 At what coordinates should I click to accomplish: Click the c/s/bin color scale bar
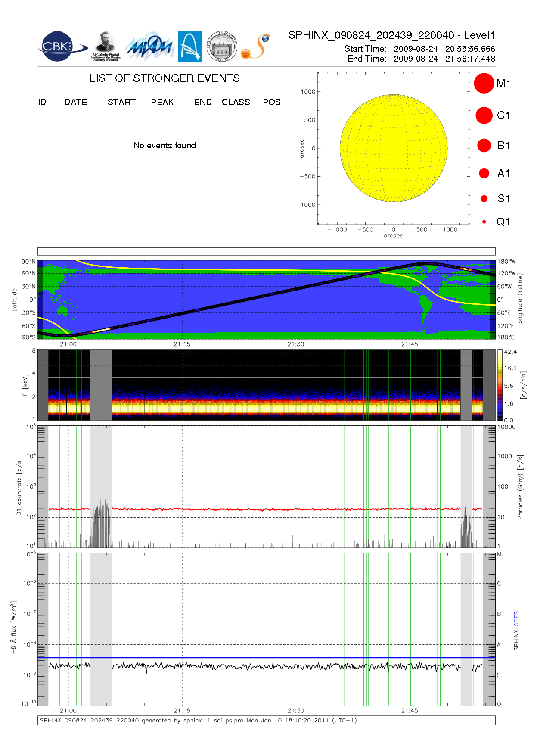[500, 385]
